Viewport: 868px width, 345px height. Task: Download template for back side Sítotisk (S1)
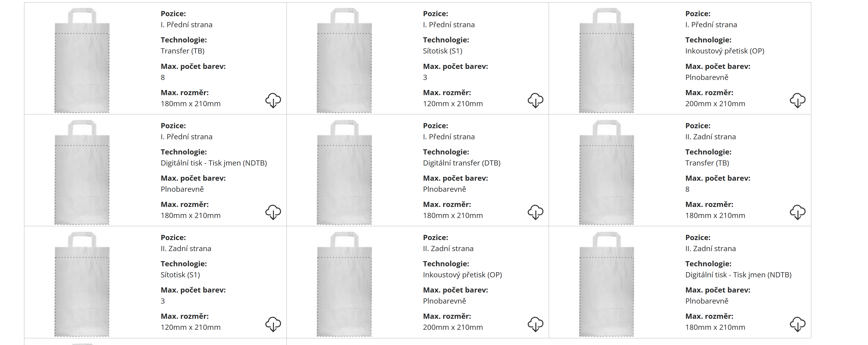(273, 324)
